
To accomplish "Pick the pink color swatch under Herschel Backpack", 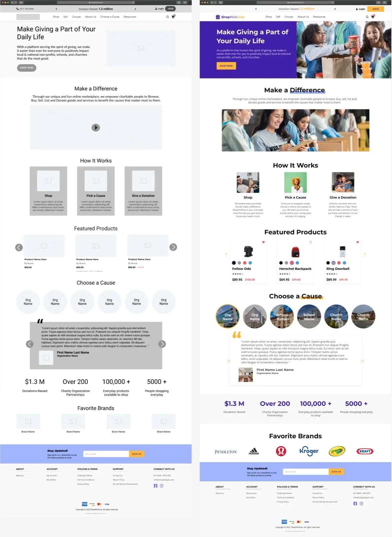I will [292, 263].
